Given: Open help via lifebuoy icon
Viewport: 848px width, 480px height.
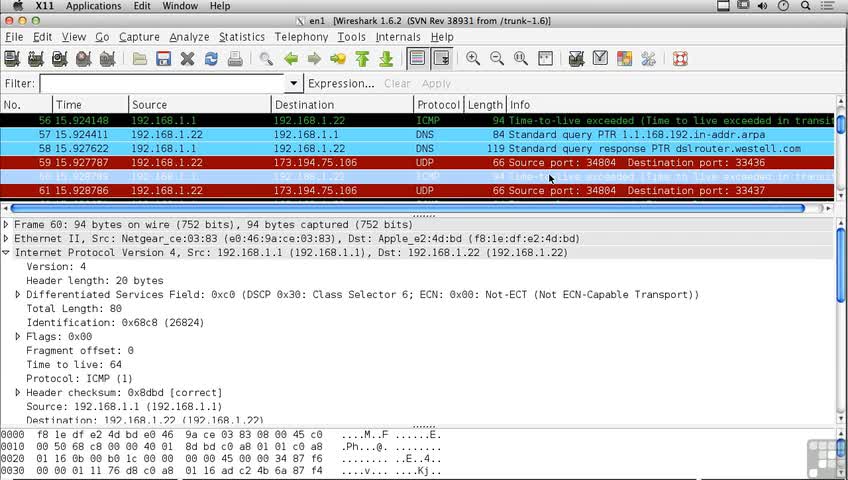Looking at the screenshot, I should 680,58.
